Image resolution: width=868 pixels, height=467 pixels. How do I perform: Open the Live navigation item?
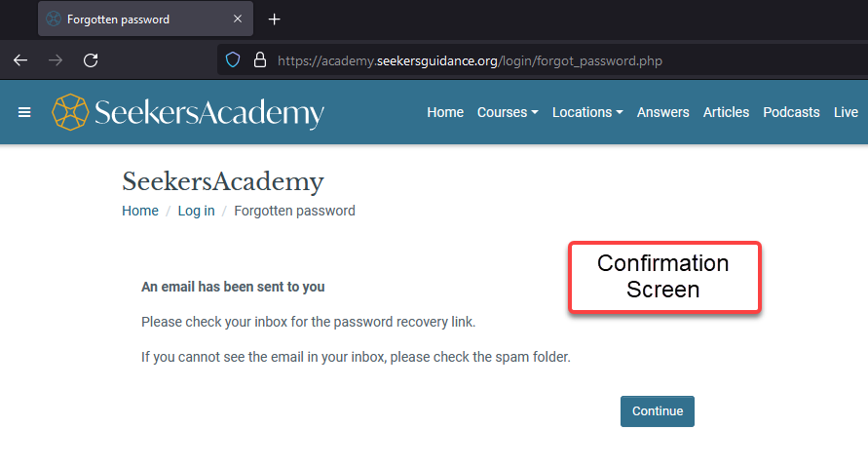point(846,112)
